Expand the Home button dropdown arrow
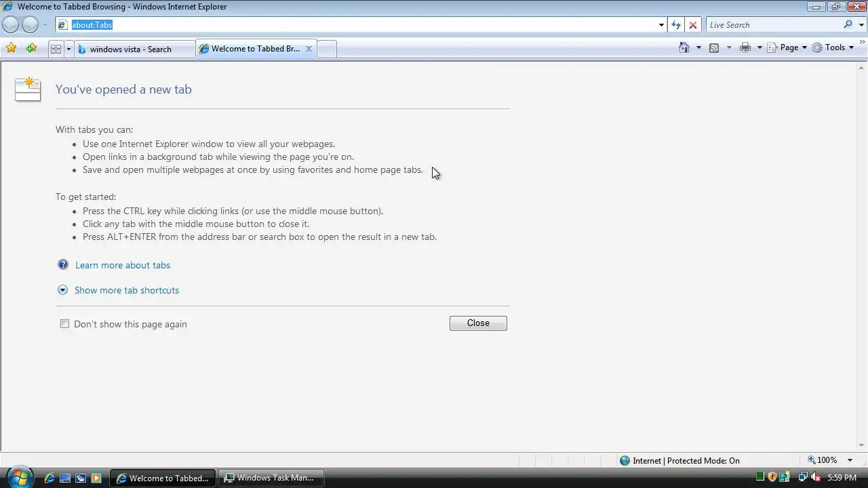 (x=698, y=47)
